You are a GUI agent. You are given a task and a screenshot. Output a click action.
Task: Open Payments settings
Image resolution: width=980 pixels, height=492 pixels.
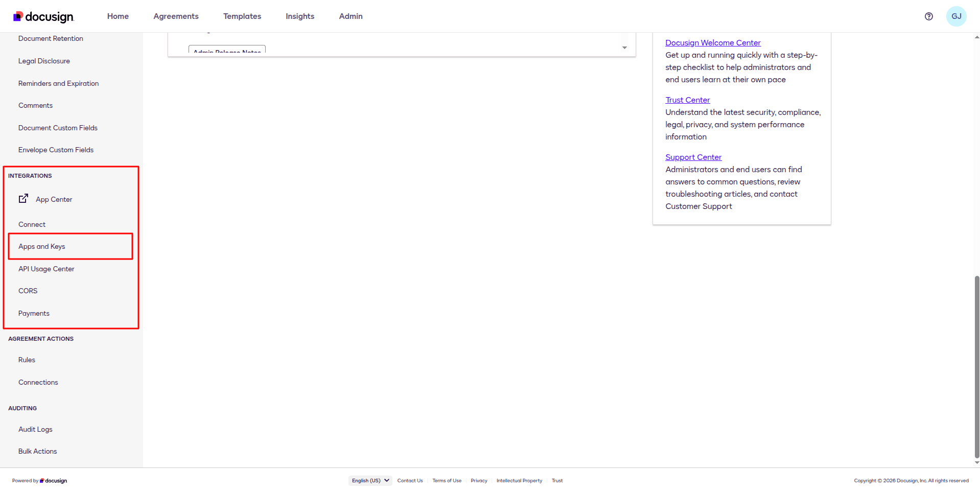[34, 313]
